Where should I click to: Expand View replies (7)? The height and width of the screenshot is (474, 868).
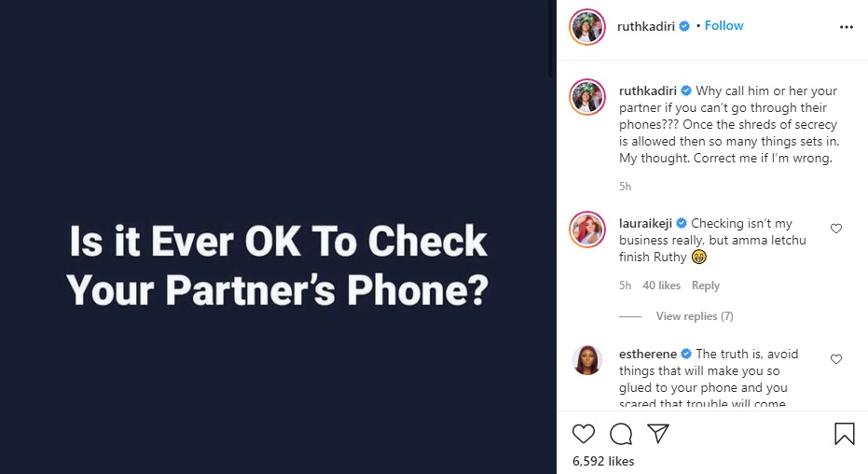(x=695, y=316)
